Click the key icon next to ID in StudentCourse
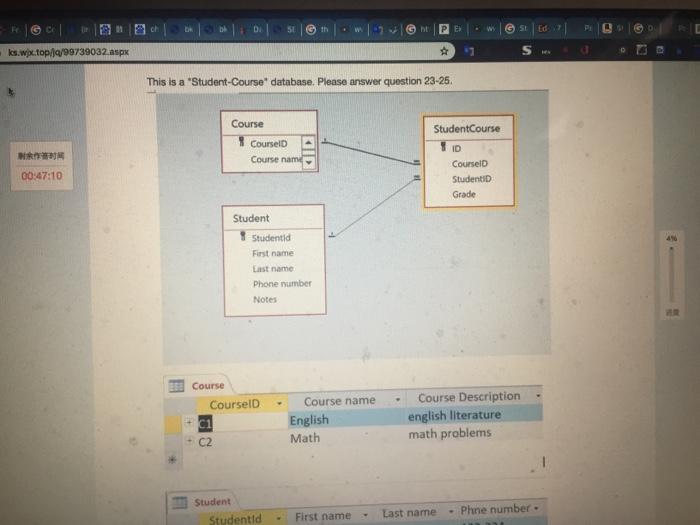Screen dimensions: 700x525 point(443,146)
